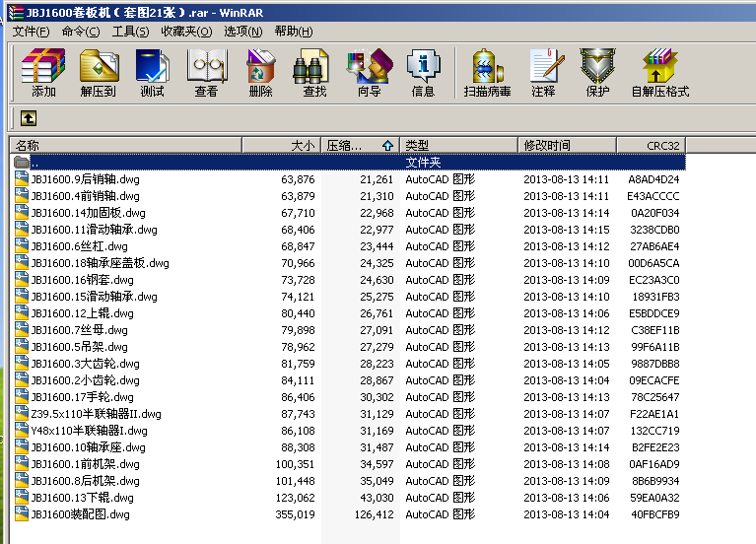The height and width of the screenshot is (544, 756).
Task: Click the WinRAR title bar app icon
Action: click(17, 12)
